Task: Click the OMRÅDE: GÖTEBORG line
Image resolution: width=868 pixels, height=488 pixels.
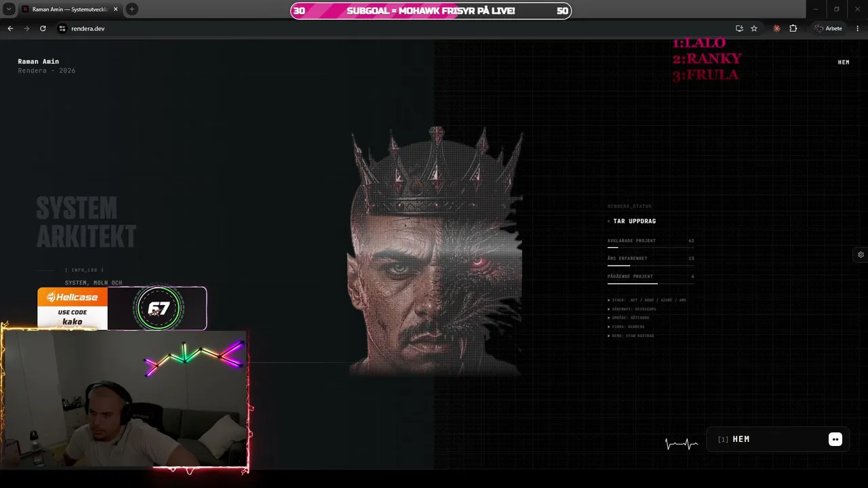Action: (x=629, y=318)
